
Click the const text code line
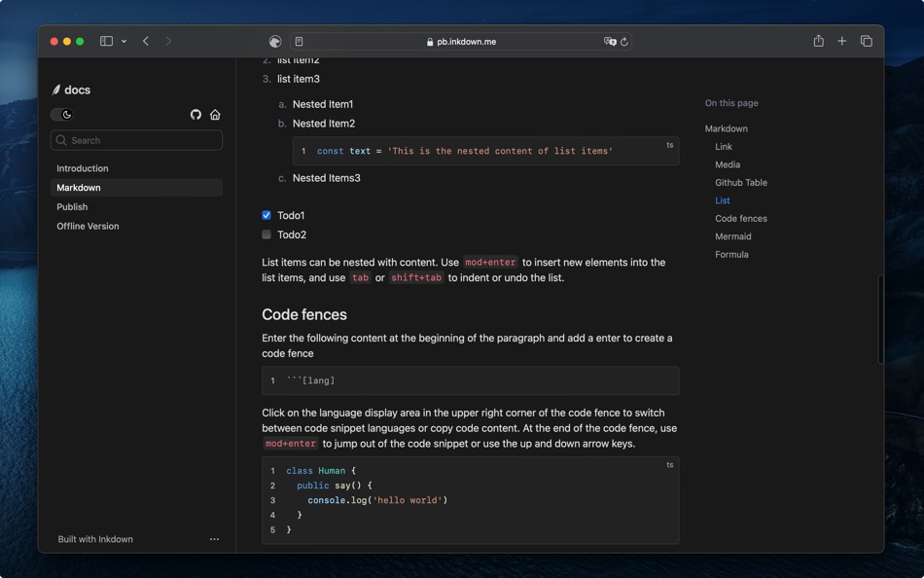pos(464,151)
